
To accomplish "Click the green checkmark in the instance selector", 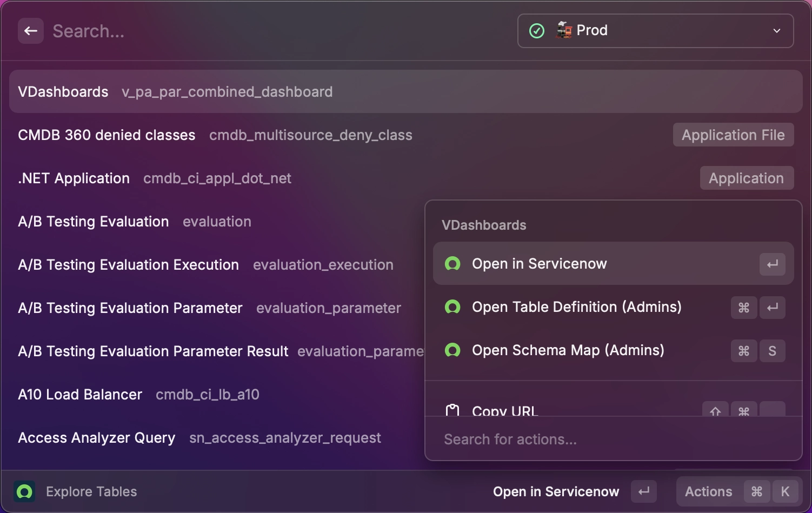I will (536, 31).
